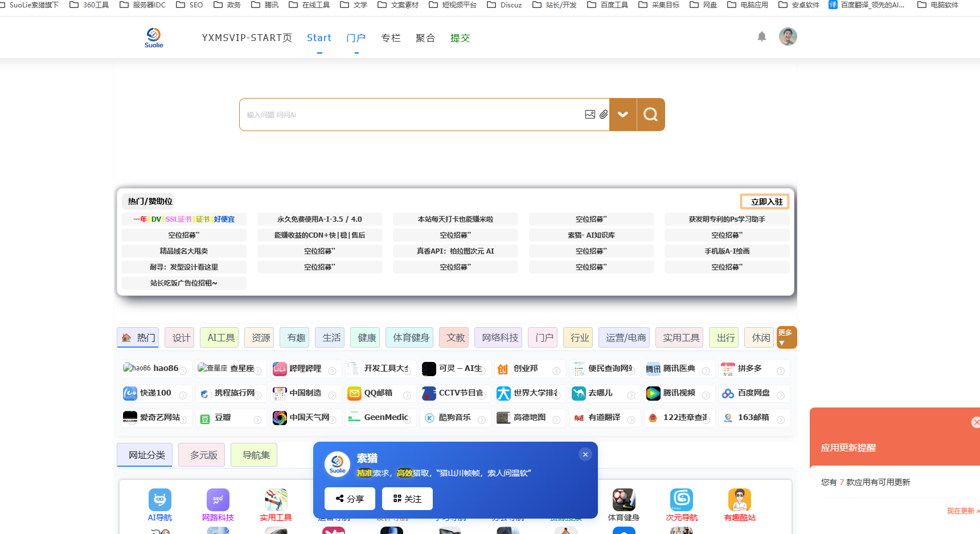Open 聚合 in the top navigation
Viewport: 980px width, 534px height.
pyautogui.click(x=425, y=38)
